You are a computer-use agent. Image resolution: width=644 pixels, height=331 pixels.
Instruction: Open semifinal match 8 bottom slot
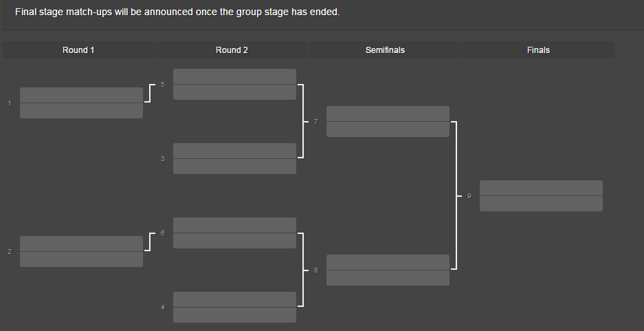388,278
